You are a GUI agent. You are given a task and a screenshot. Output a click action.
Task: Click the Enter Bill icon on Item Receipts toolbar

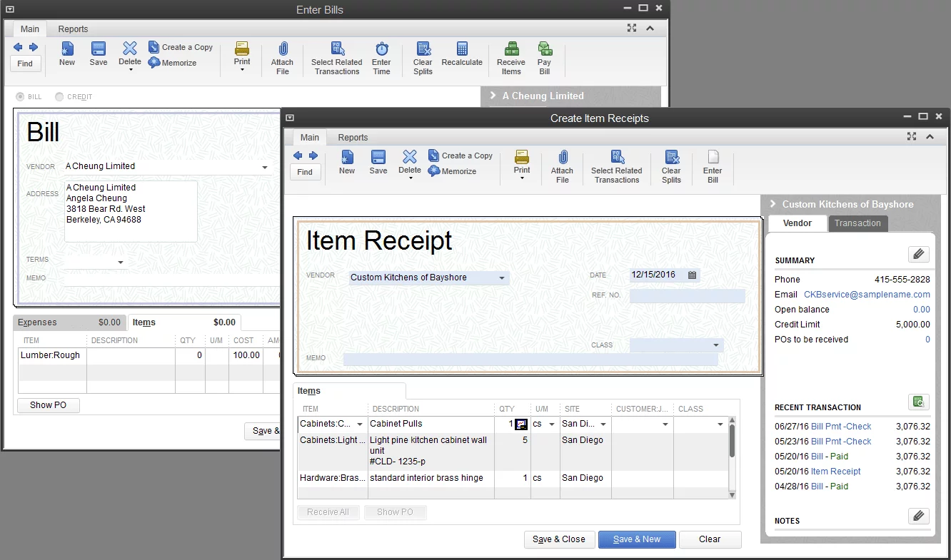[x=712, y=165]
